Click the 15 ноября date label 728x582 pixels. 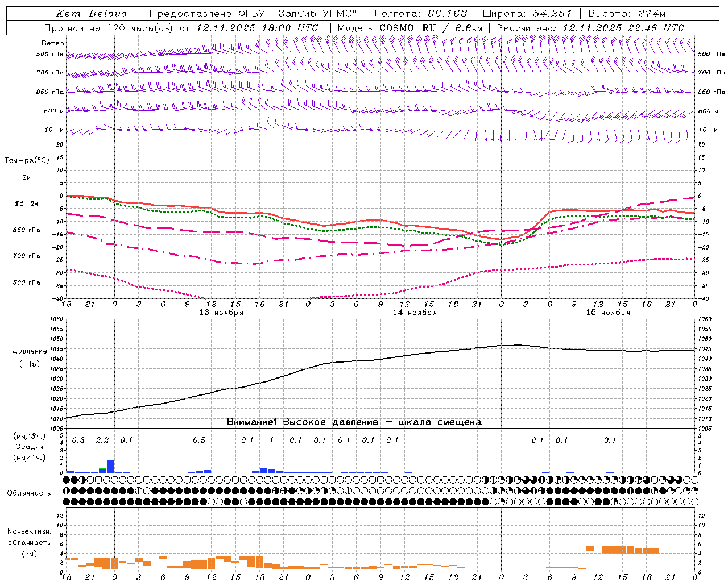pyautogui.click(x=608, y=313)
